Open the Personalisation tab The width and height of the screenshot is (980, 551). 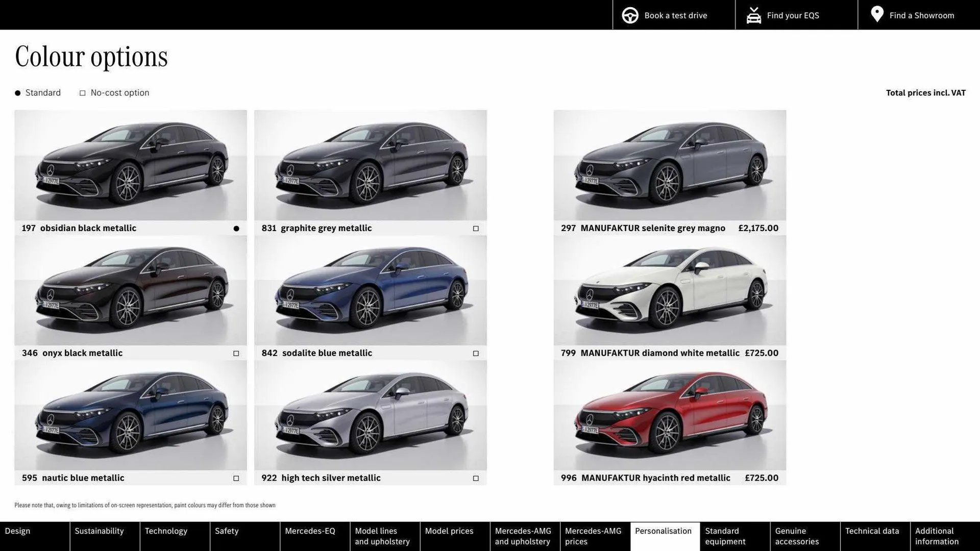[664, 531]
